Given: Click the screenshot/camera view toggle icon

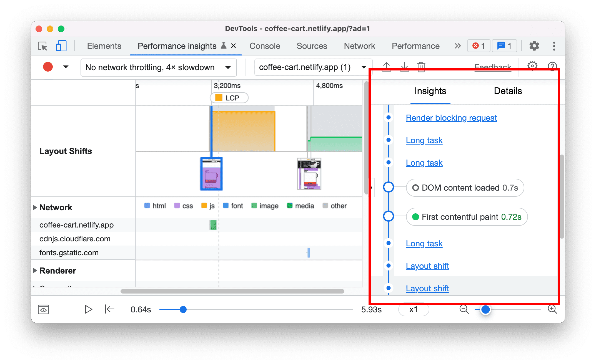Looking at the screenshot, I should (x=43, y=309).
